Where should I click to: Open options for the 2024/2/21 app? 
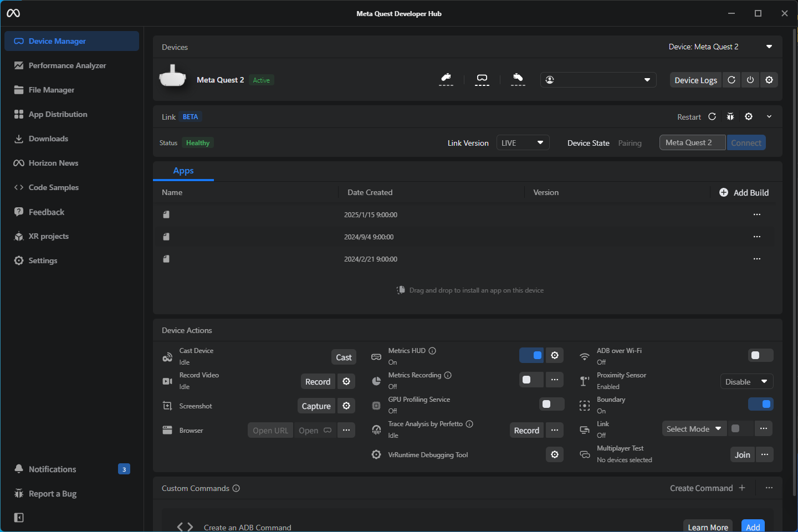coord(757,259)
